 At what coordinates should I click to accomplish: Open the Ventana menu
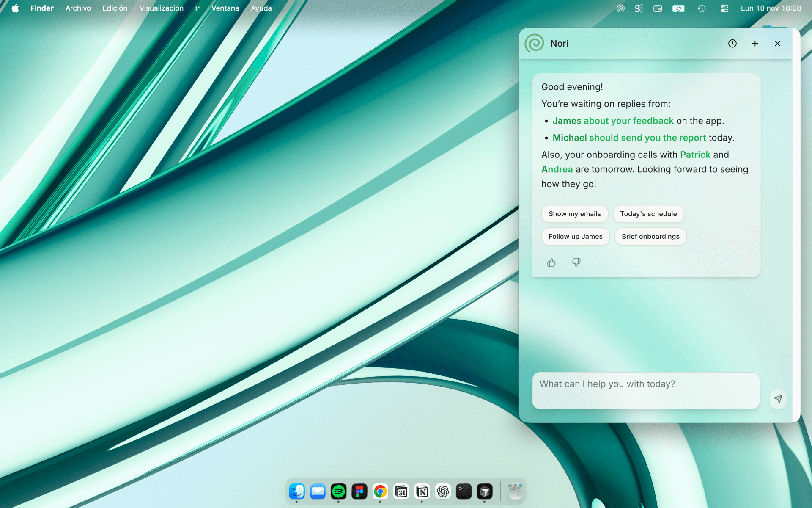(225, 8)
